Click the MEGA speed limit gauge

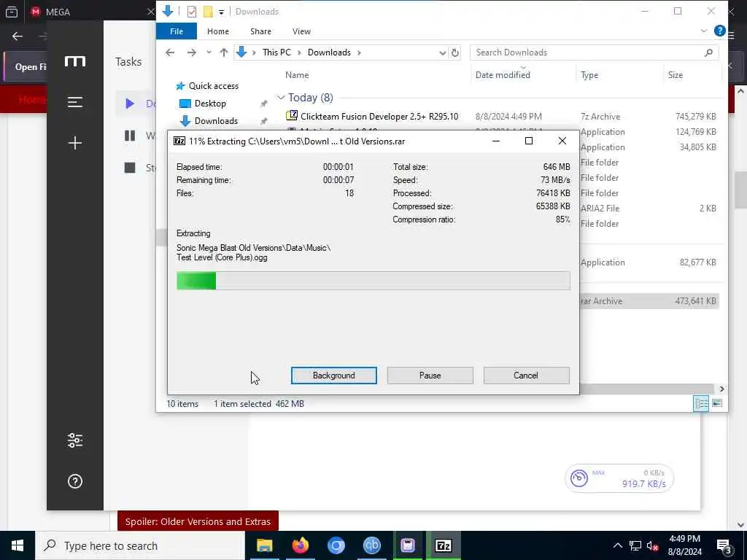pos(578,478)
